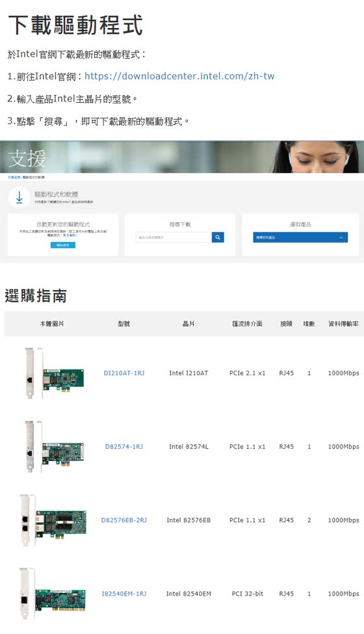Click the 自動更新您的驅動程式 card title
Screen dimensions: 364x634
click(62, 224)
